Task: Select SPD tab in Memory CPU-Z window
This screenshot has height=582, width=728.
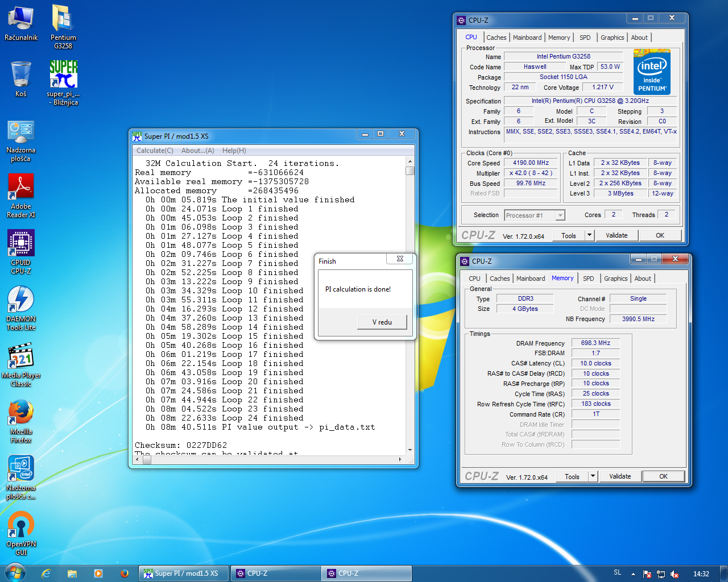Action: 589,278
